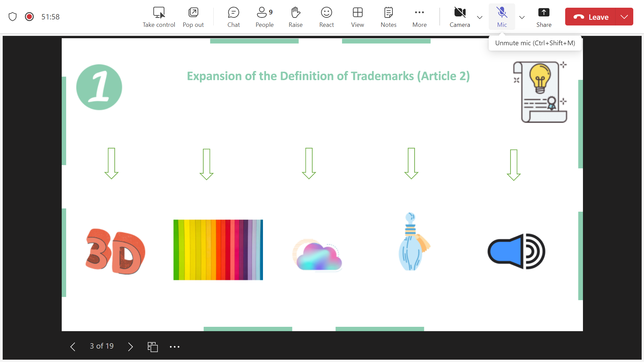This screenshot has width=644, height=362.
Task: Show the People participants list
Action: click(264, 17)
